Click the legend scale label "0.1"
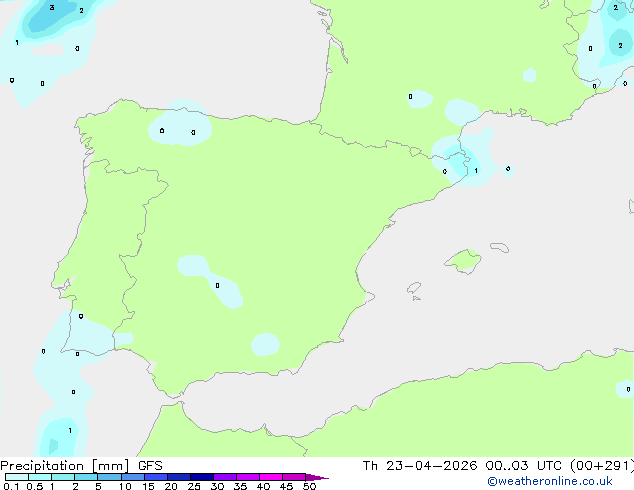 point(11,486)
